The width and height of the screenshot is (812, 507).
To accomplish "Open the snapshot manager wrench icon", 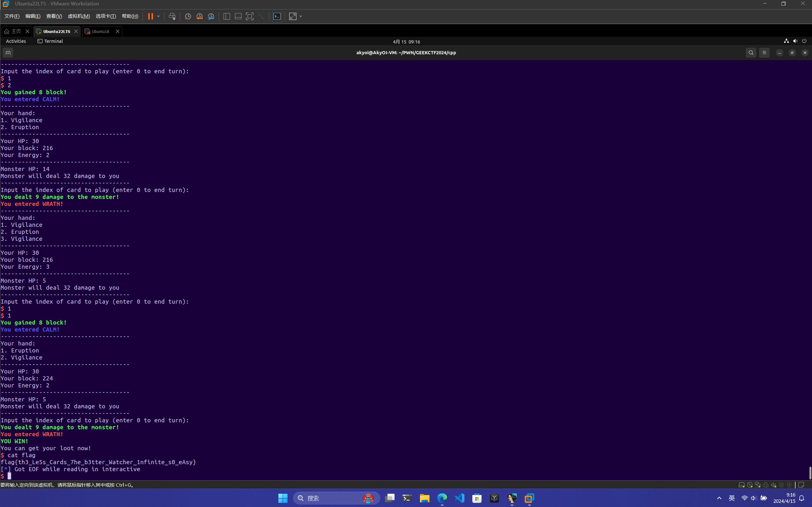I will pyautogui.click(x=211, y=16).
